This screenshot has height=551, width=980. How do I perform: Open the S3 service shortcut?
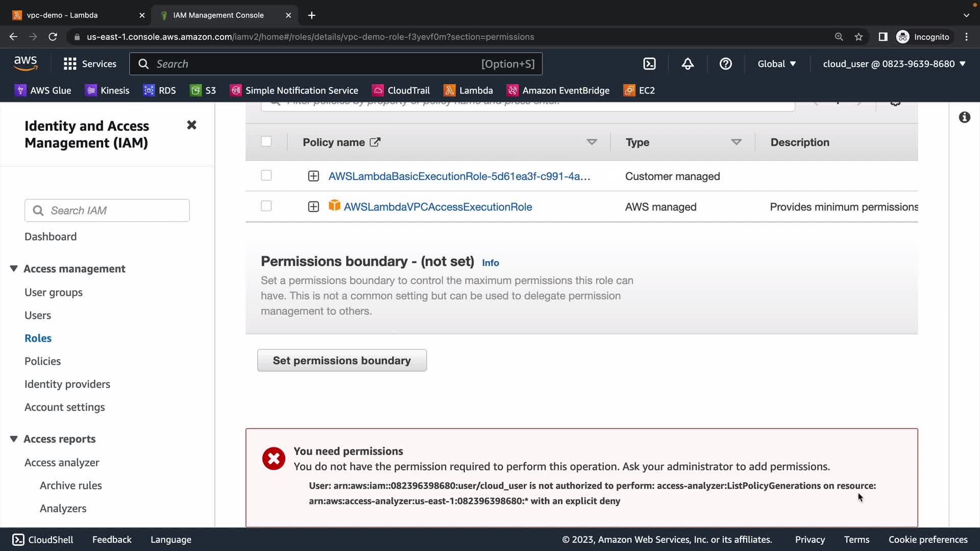203,90
